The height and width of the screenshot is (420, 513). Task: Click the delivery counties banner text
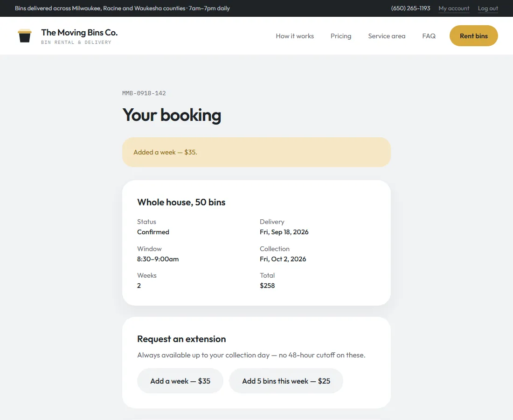[x=122, y=8]
